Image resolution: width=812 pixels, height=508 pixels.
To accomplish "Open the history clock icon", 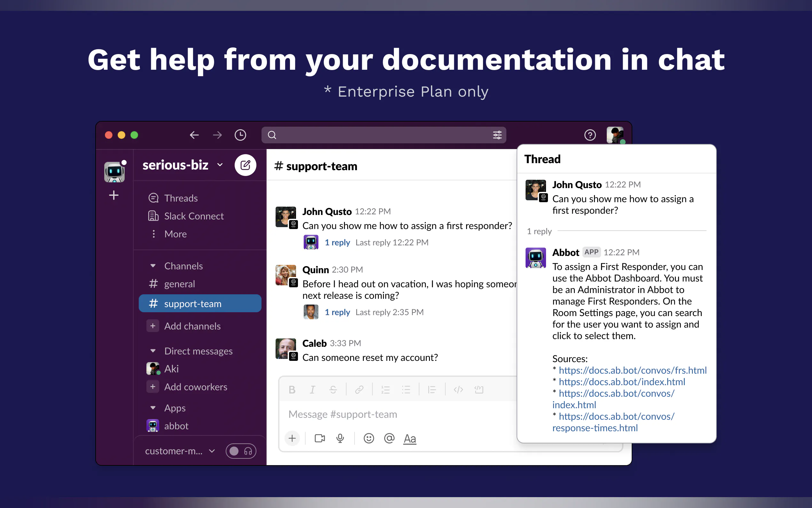I will pyautogui.click(x=240, y=135).
